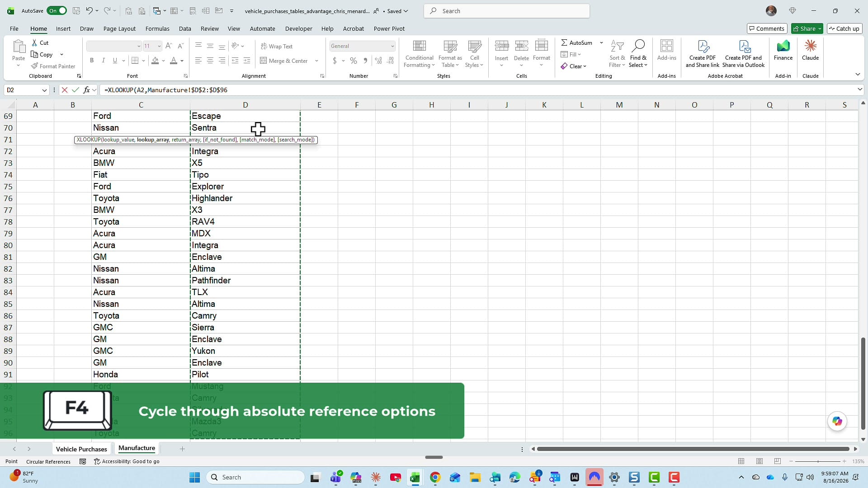The image size is (868, 488).
Task: Open the Insert ribbon tab
Action: (63, 28)
